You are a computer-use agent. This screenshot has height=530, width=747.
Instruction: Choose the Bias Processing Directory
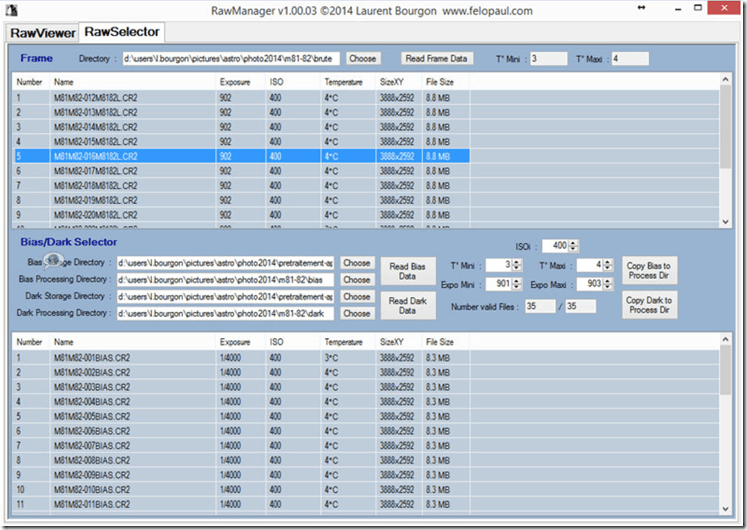(357, 280)
